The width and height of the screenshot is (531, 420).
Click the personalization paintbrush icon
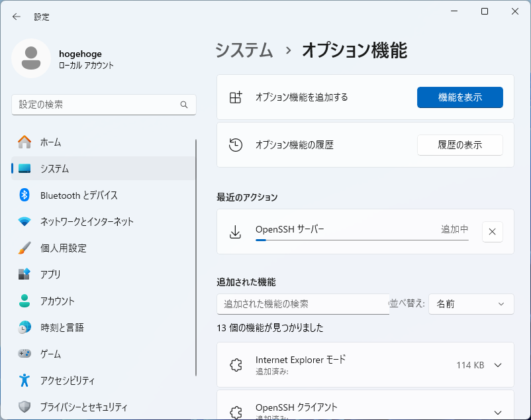[24, 248]
